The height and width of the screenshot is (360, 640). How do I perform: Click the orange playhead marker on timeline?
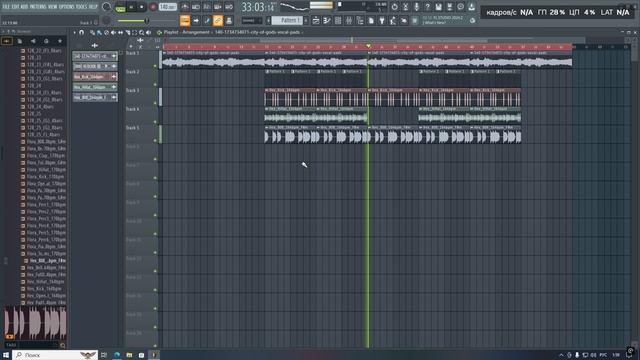coord(368,46)
